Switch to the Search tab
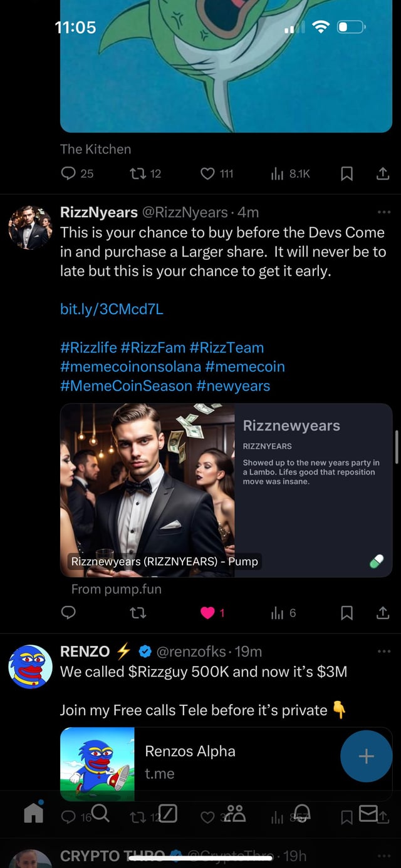 click(101, 813)
